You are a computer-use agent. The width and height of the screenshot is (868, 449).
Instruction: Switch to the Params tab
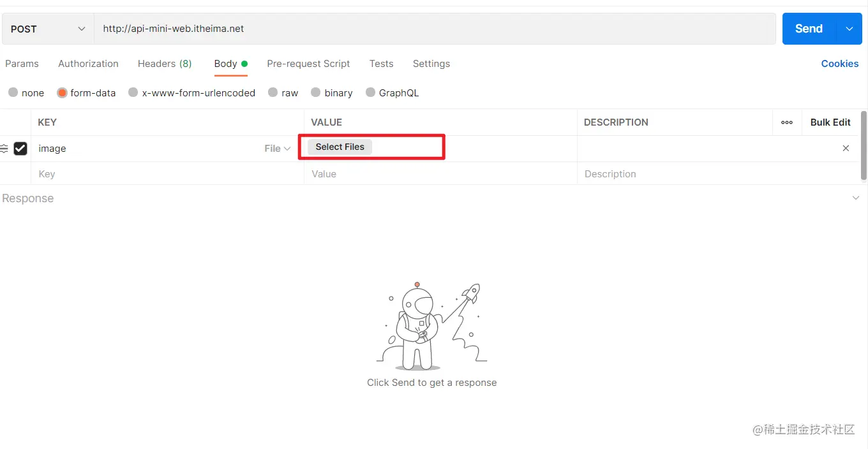click(x=22, y=64)
